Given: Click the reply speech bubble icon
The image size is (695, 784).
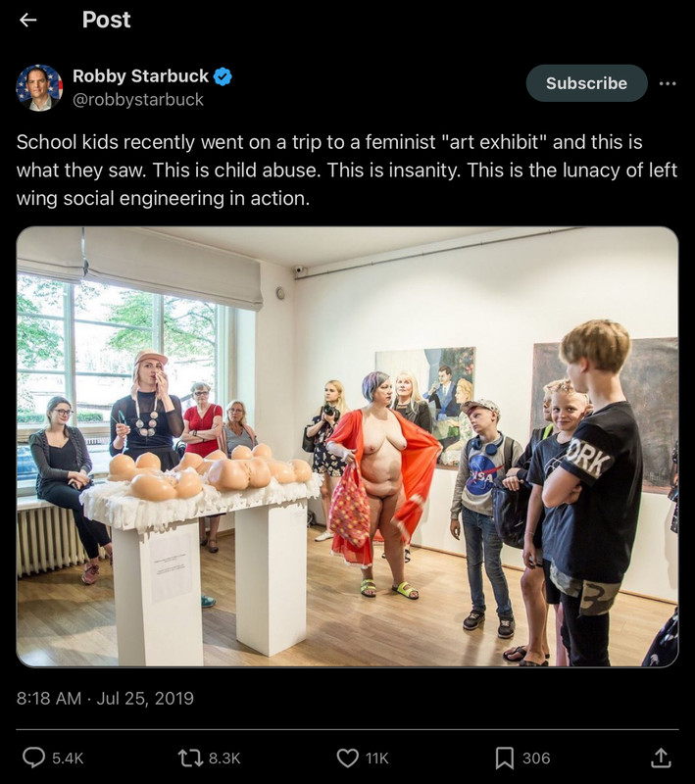Looking at the screenshot, I should [33, 758].
